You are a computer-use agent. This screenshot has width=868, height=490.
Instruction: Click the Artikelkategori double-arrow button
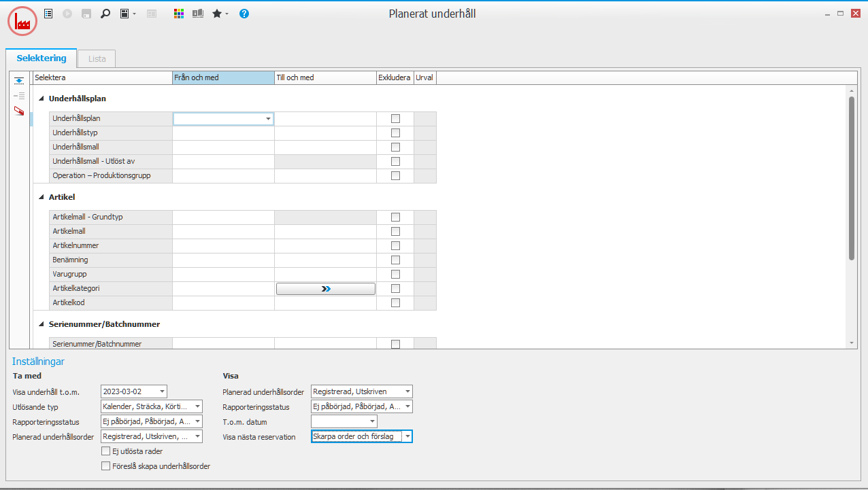click(x=326, y=289)
